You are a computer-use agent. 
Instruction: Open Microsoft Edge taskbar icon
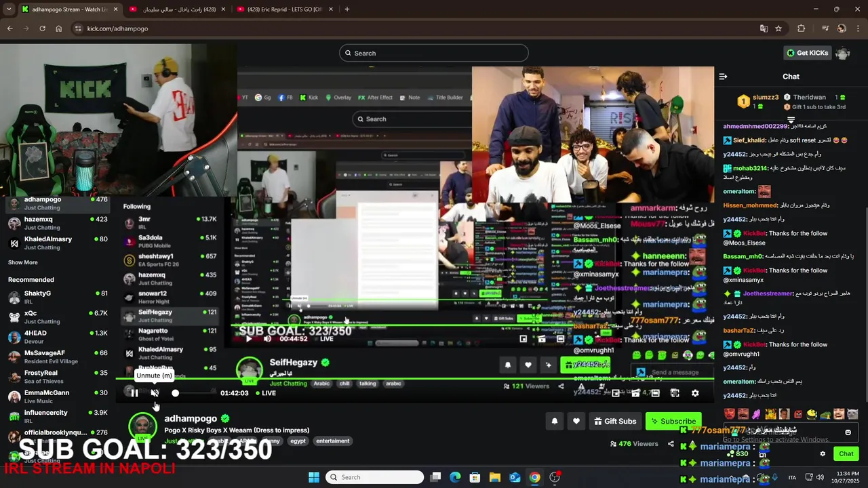[x=455, y=477]
